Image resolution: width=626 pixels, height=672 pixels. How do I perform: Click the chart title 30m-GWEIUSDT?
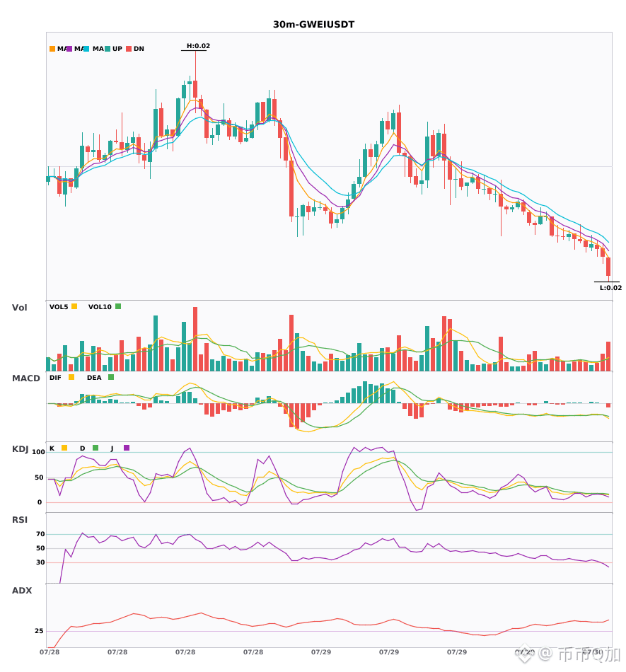tap(313, 25)
